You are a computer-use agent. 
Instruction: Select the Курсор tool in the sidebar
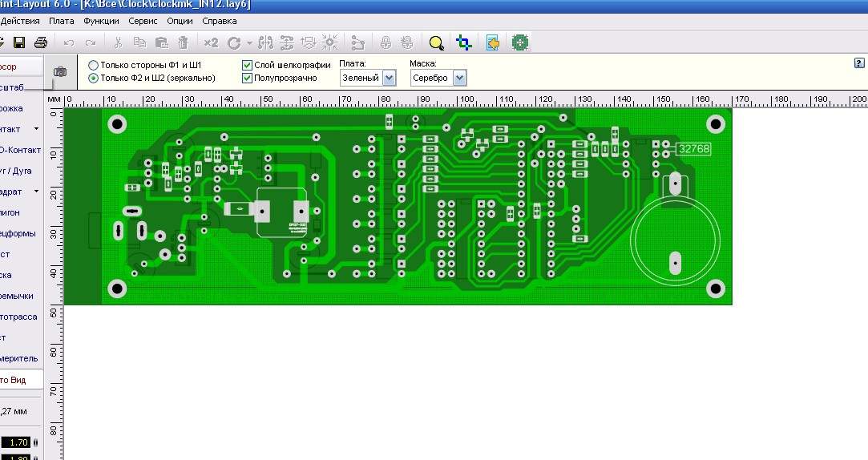[21, 67]
